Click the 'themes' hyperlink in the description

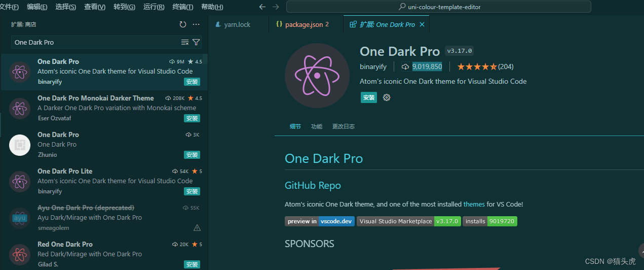474,204
